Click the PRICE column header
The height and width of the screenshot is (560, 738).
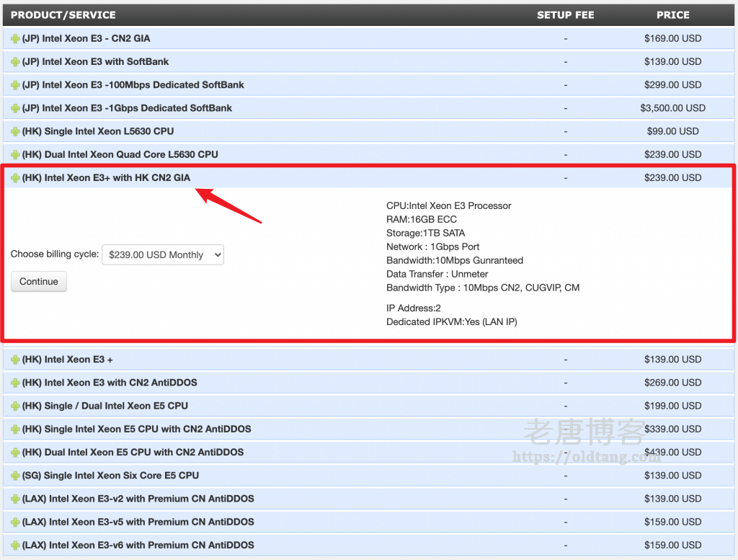[672, 14]
